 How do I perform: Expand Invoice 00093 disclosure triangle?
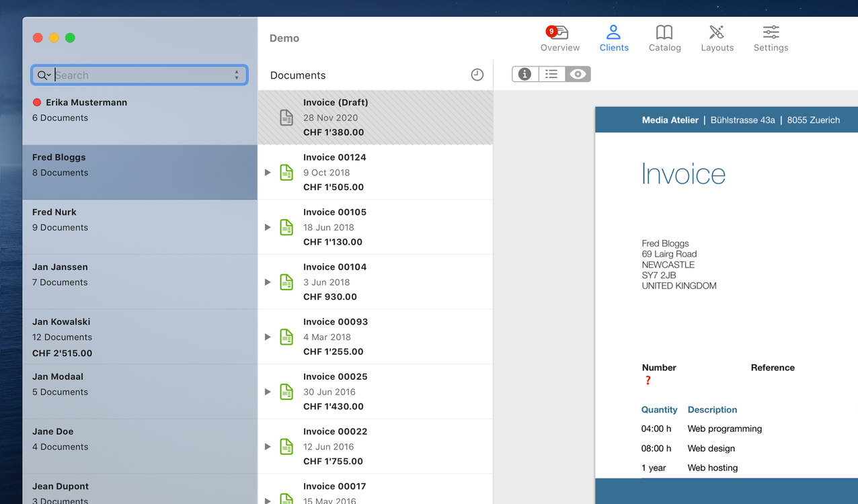268,337
